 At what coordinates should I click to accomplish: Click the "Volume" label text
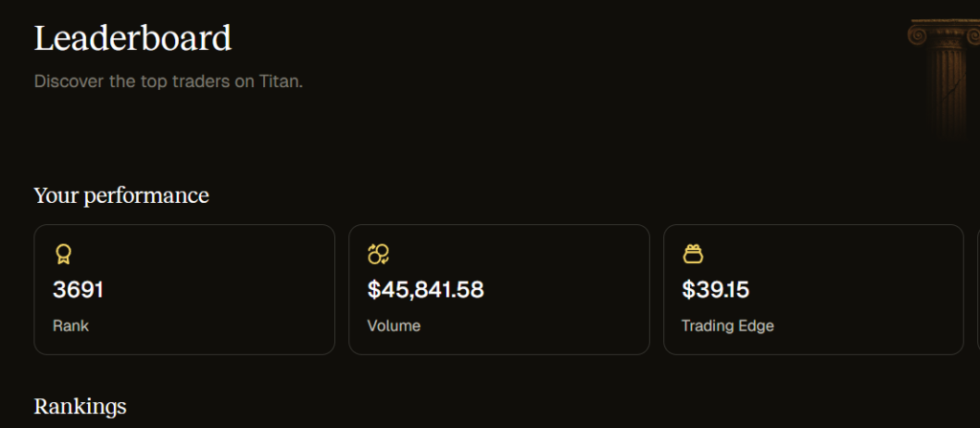[x=393, y=326]
